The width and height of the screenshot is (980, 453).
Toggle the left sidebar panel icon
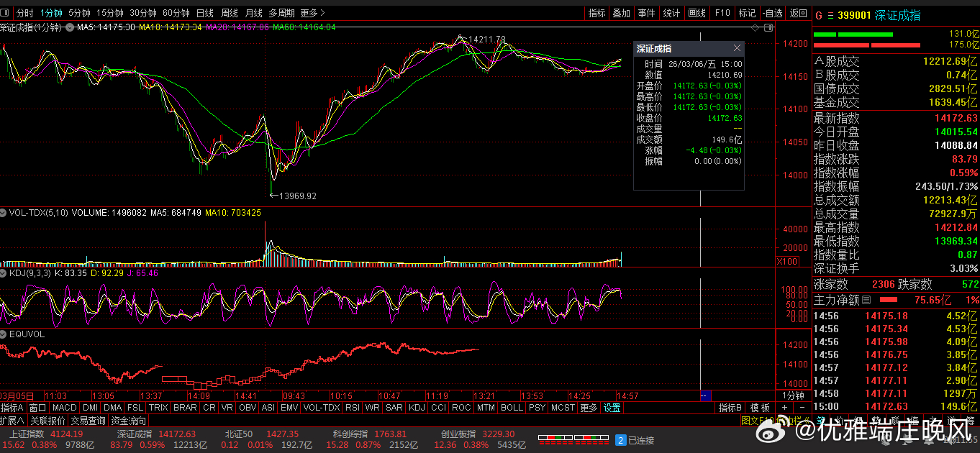click(x=5, y=13)
